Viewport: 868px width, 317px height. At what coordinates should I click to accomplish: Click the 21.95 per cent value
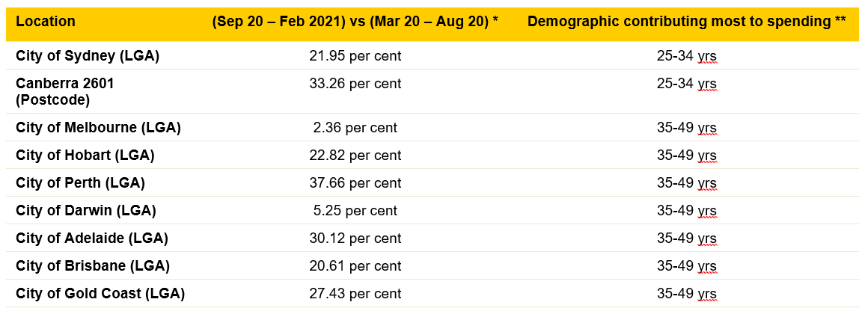click(355, 56)
